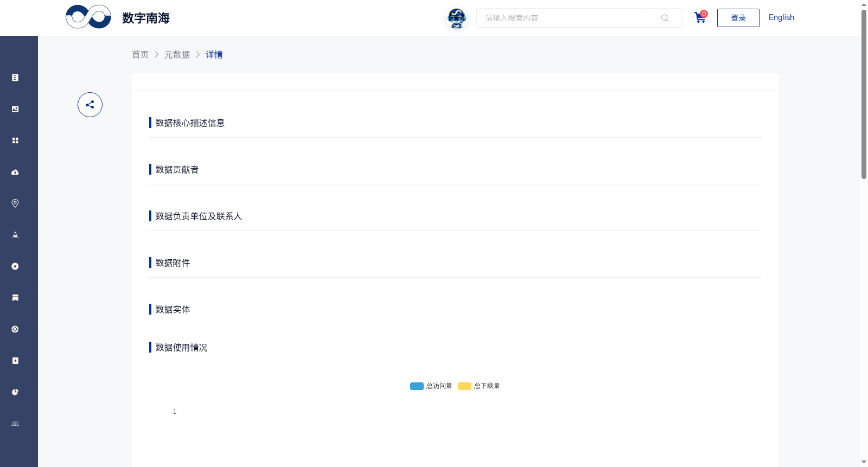Click the ship sidebar icon
Viewport: 868px width, 467px height.
coord(15,235)
